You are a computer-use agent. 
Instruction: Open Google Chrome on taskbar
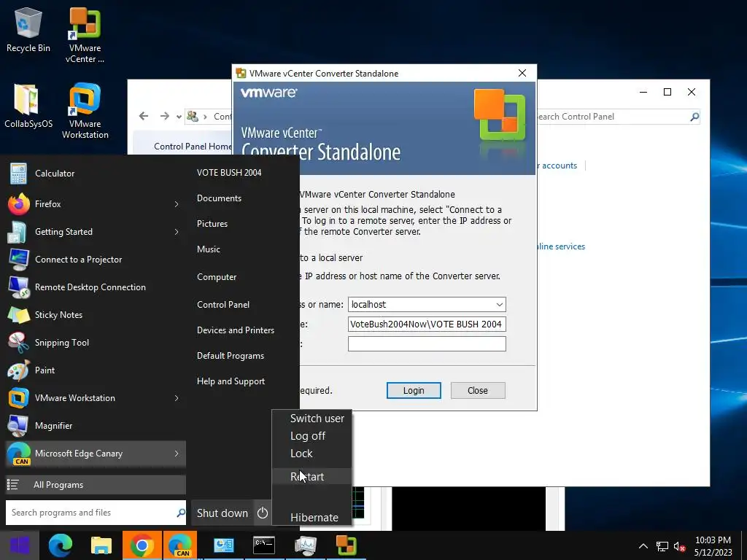142,545
